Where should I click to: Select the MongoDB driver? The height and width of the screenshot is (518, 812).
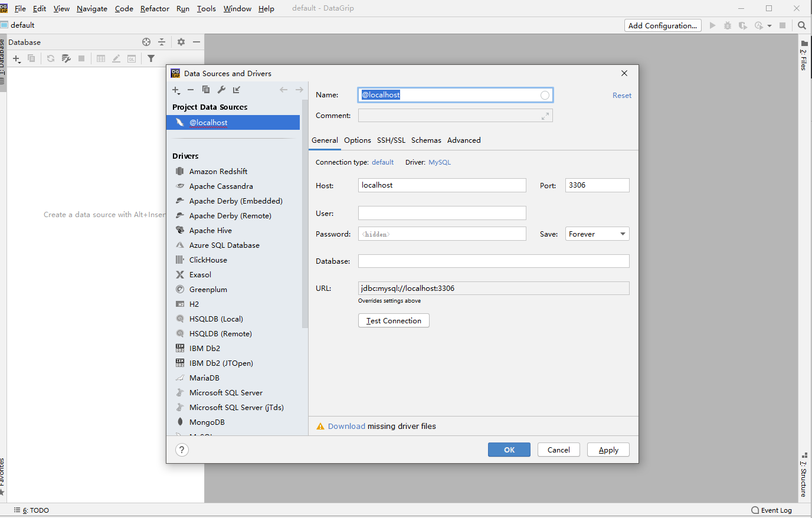tap(207, 422)
